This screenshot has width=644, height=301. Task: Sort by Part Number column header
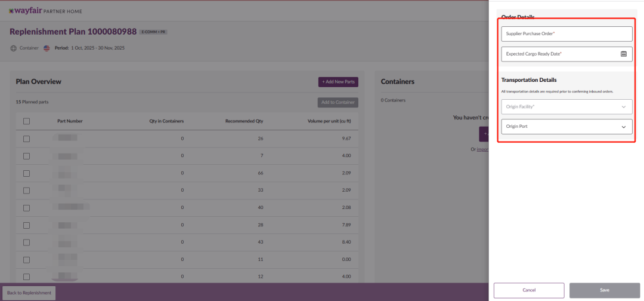point(70,121)
